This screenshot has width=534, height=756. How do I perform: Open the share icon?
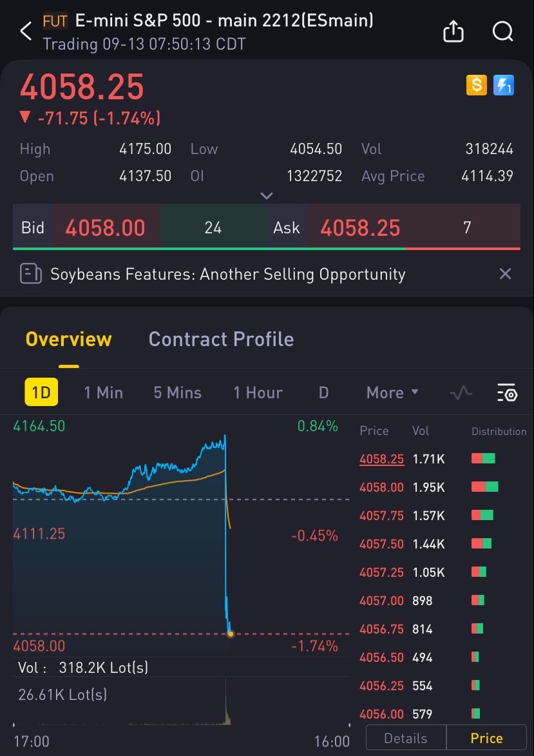[453, 32]
